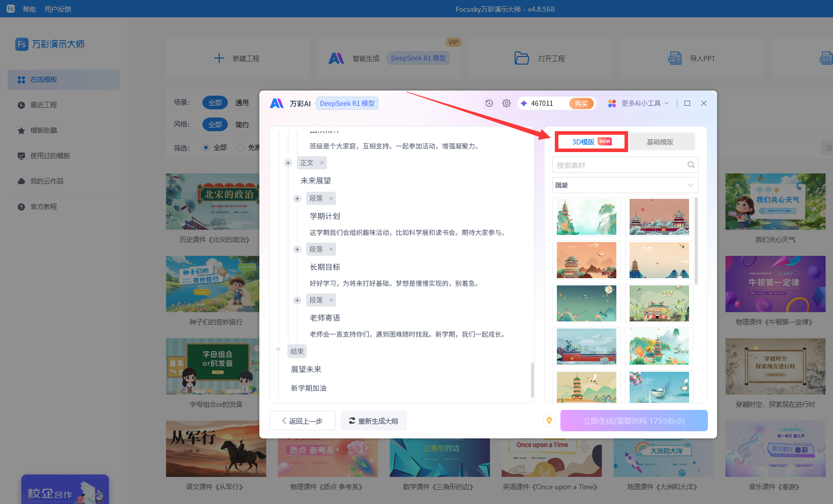This screenshot has width=833, height=504.
Task: Select the 全部 radio button in 筛选
Action: (x=206, y=147)
